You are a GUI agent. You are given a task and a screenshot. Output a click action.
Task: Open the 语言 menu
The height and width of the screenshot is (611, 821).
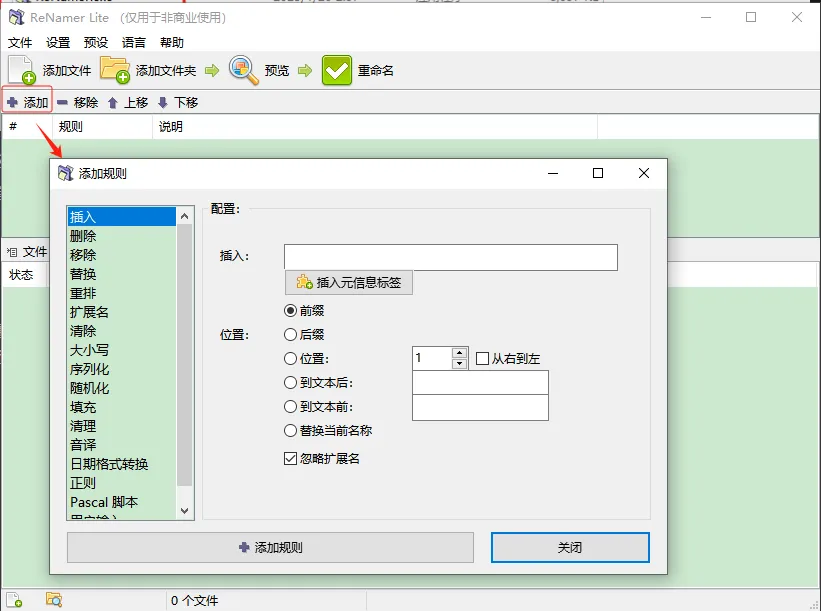[134, 42]
